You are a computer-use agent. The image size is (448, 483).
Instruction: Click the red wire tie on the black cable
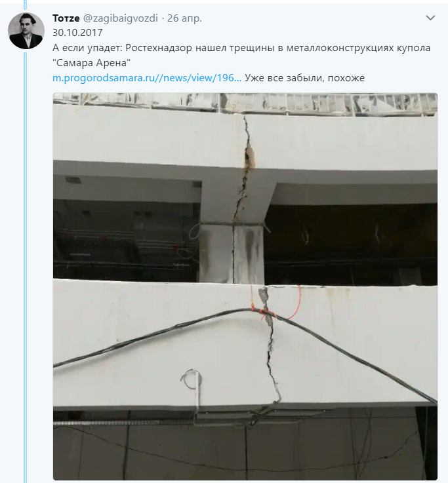[x=262, y=311]
